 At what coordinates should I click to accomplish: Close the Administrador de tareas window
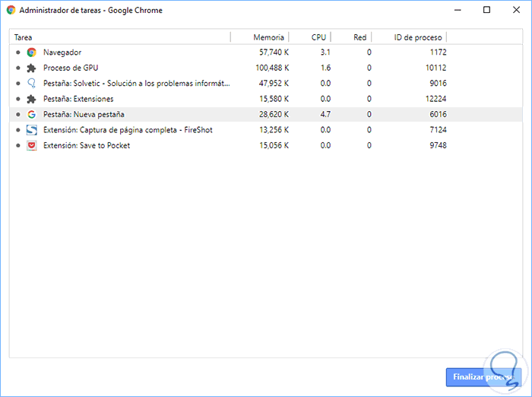point(516,10)
